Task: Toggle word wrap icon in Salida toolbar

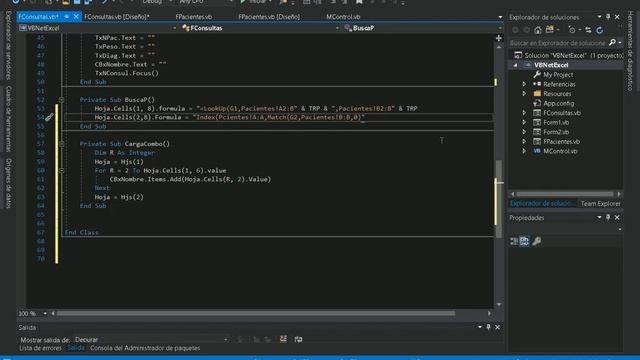Action: [298, 339]
